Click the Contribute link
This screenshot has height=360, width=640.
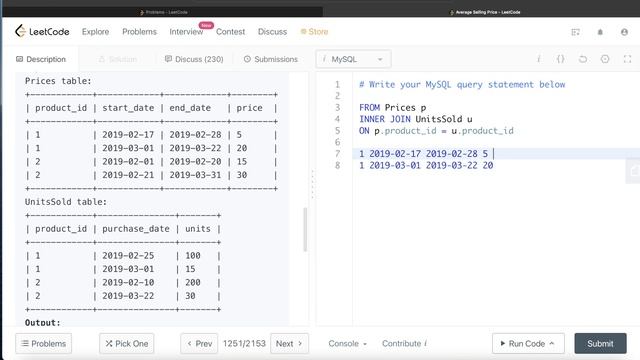pyautogui.click(x=404, y=344)
